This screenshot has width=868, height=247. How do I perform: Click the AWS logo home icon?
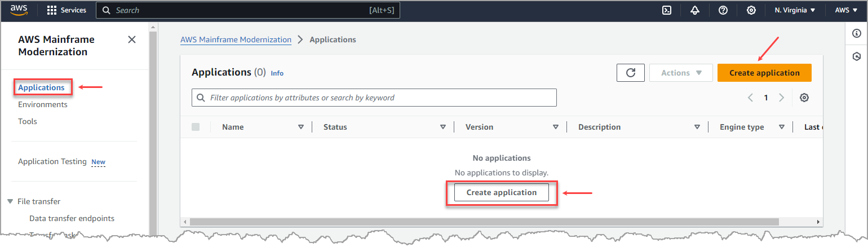click(19, 10)
